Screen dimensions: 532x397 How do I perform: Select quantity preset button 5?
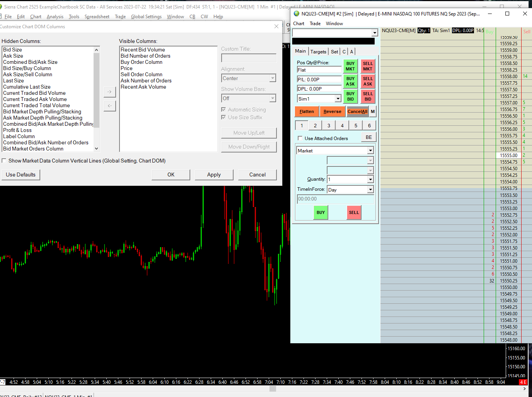click(x=356, y=125)
